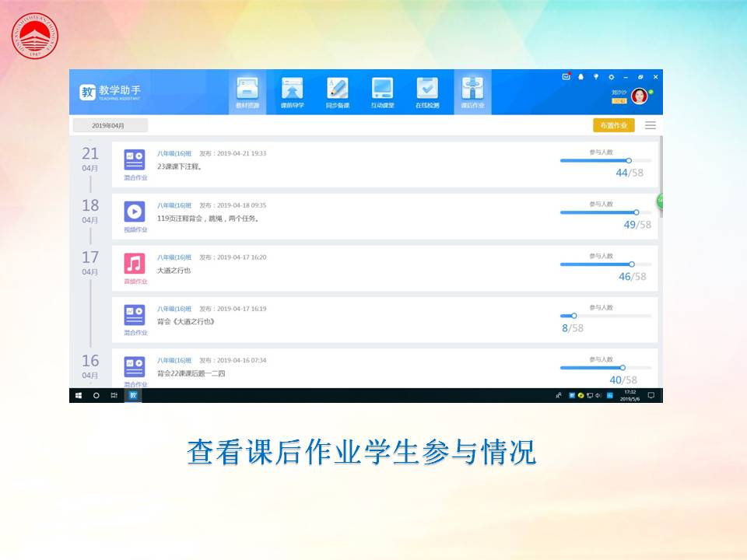Image resolution: width=747 pixels, height=560 pixels.
Task: Open the 背会《大道之行也》 homework entry
Action: 186,321
